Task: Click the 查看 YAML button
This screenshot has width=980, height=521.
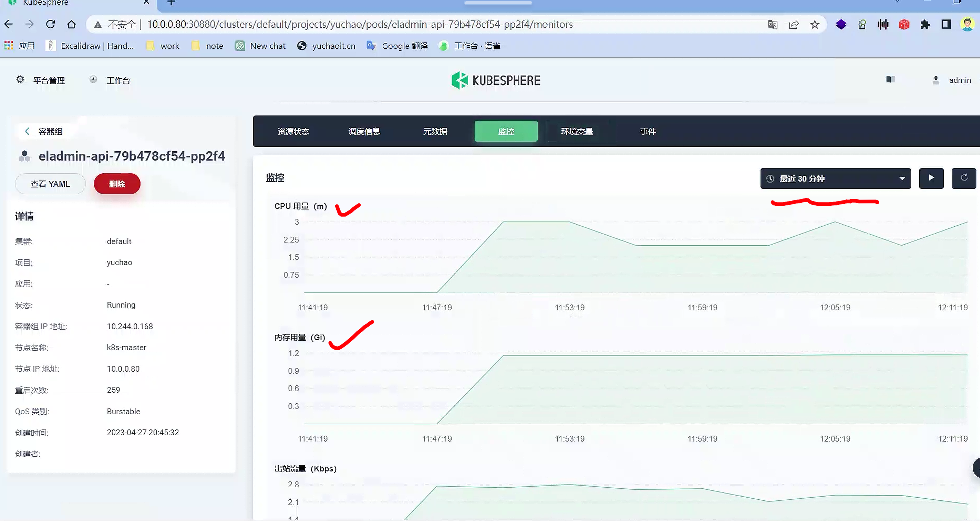Action: tap(50, 184)
